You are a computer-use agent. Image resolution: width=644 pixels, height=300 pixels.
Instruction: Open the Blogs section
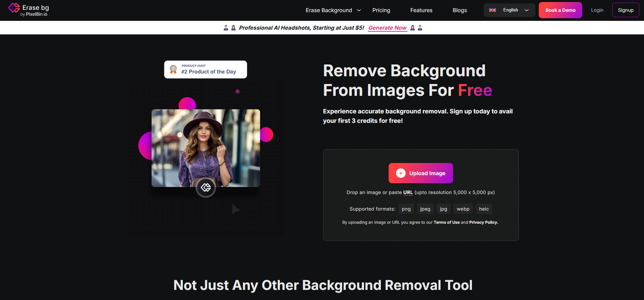[x=460, y=10]
